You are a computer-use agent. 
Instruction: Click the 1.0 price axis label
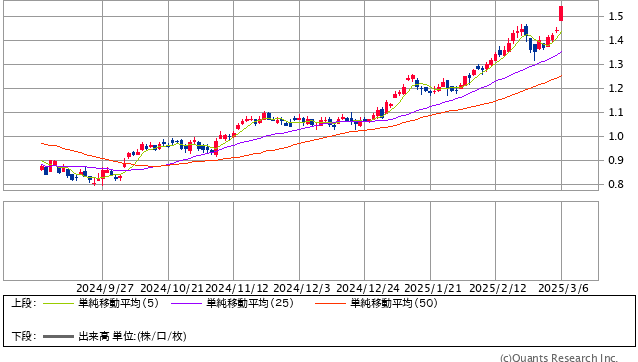click(x=616, y=136)
